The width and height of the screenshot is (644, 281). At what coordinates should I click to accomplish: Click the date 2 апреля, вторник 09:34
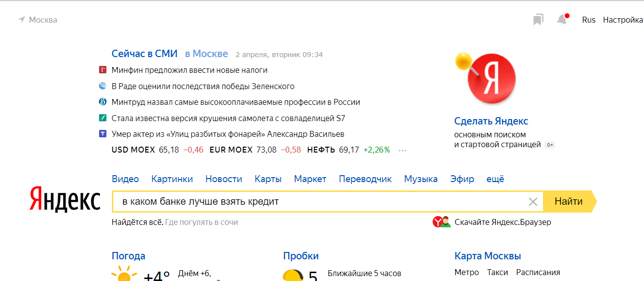[279, 54]
